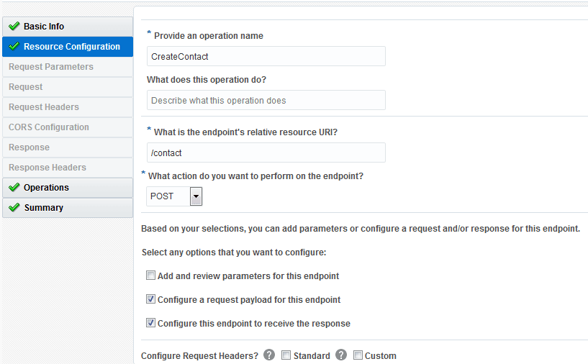Viewport: 588px width, 364px height.
Task: Open the Basic Info tab
Action: [44, 27]
